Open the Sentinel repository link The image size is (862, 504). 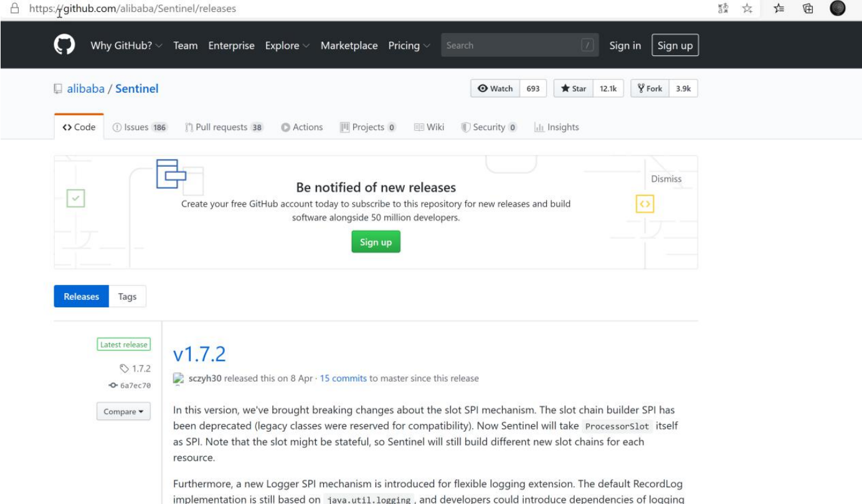pos(137,89)
